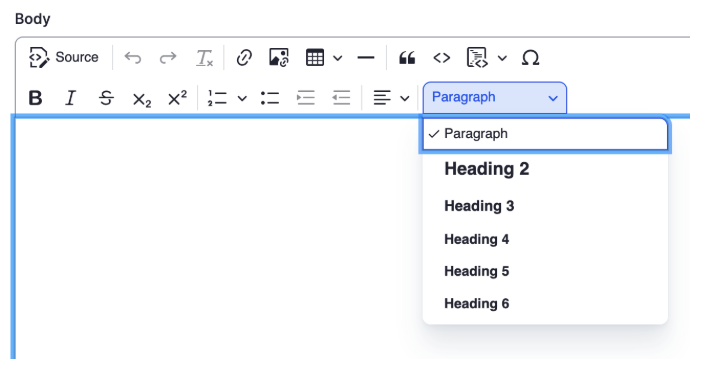Insert a link using the chain icon
The height and width of the screenshot is (373, 705).
[x=244, y=58]
